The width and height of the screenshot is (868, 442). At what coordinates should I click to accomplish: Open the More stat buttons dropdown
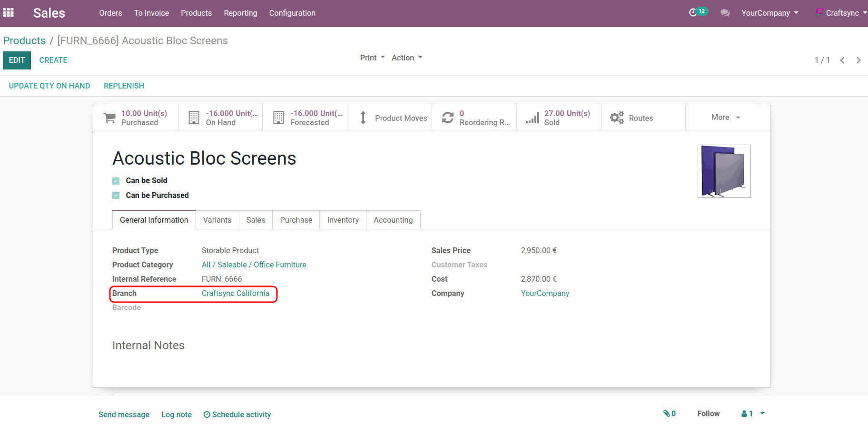click(726, 118)
